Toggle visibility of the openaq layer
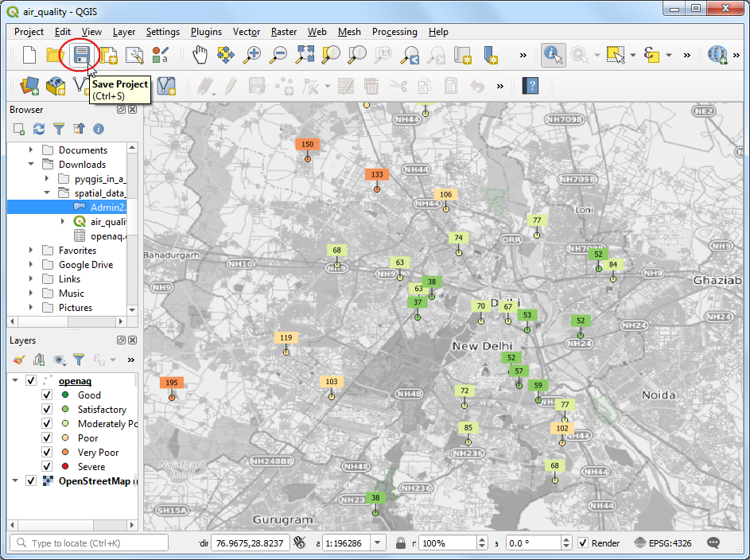Viewport: 750px width, 560px height. [x=31, y=381]
